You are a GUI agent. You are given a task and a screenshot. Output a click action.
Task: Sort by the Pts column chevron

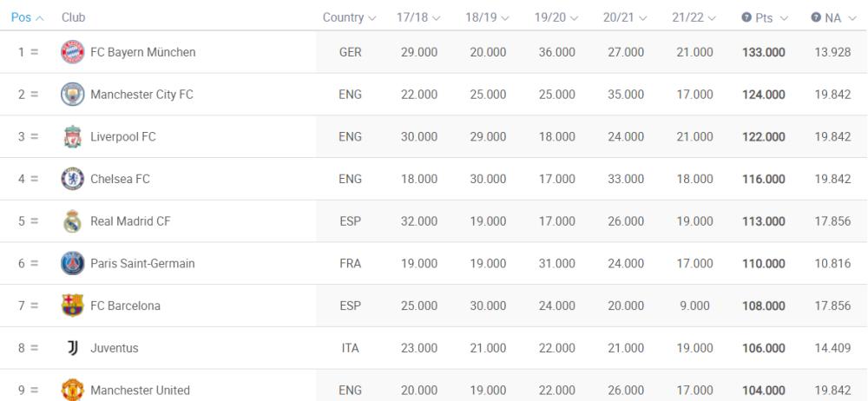pos(783,18)
